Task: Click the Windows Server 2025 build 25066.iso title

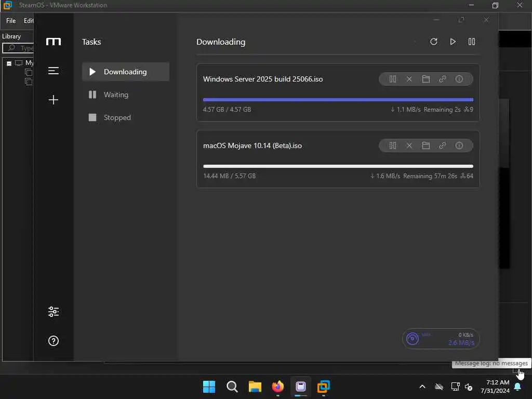Action: (263, 79)
